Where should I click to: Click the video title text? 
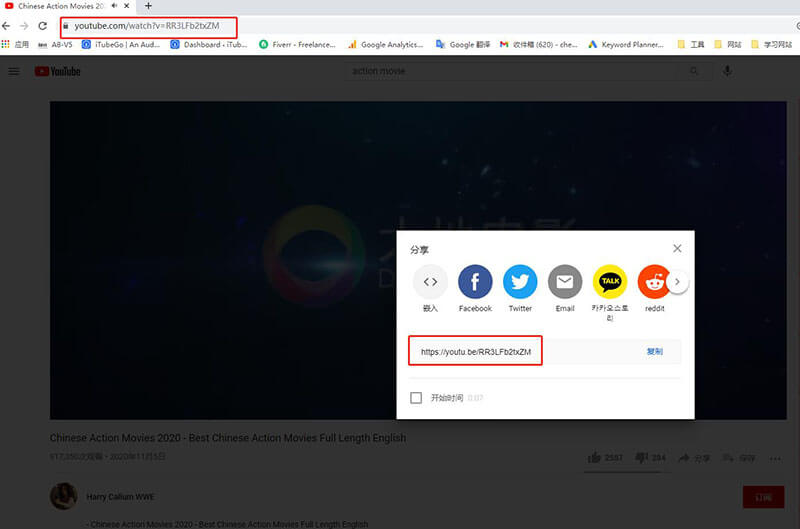coord(228,438)
